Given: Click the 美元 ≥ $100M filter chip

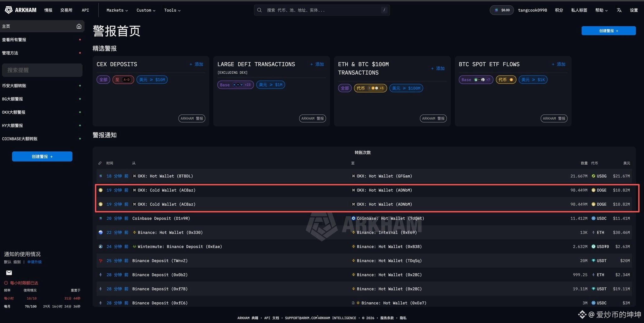Looking at the screenshot, I should (x=406, y=88).
